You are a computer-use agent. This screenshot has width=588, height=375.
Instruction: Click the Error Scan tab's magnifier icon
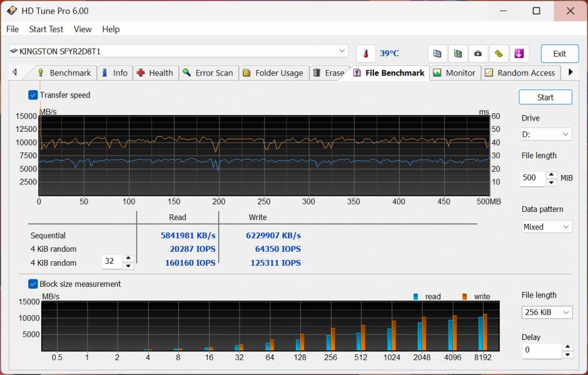pos(187,72)
